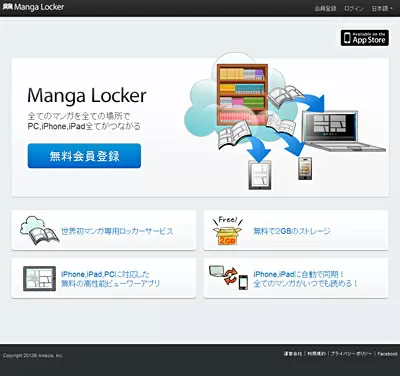This screenshot has height=376, width=400.
Task: Click the cloud and open book icon
Action: tap(39, 230)
